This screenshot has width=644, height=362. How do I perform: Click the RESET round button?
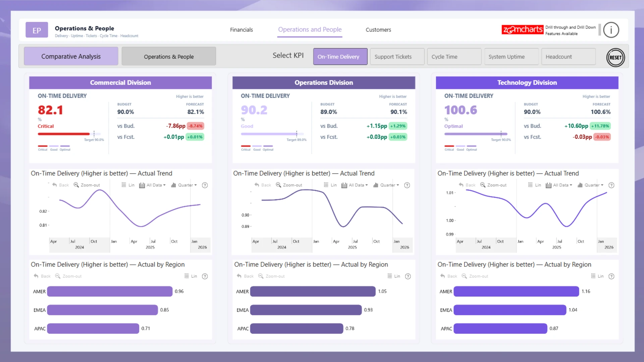[615, 57]
